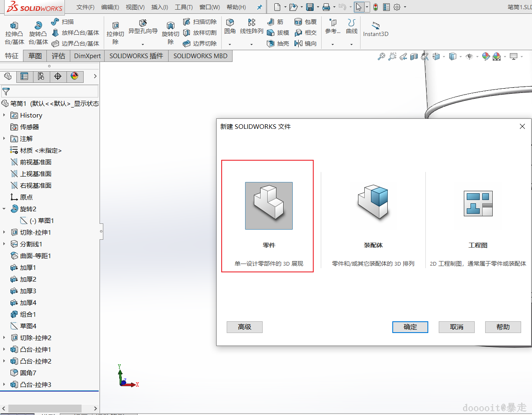The height and width of the screenshot is (415, 532).
Task: Select 草图4 in the feature tree
Action: (24, 326)
